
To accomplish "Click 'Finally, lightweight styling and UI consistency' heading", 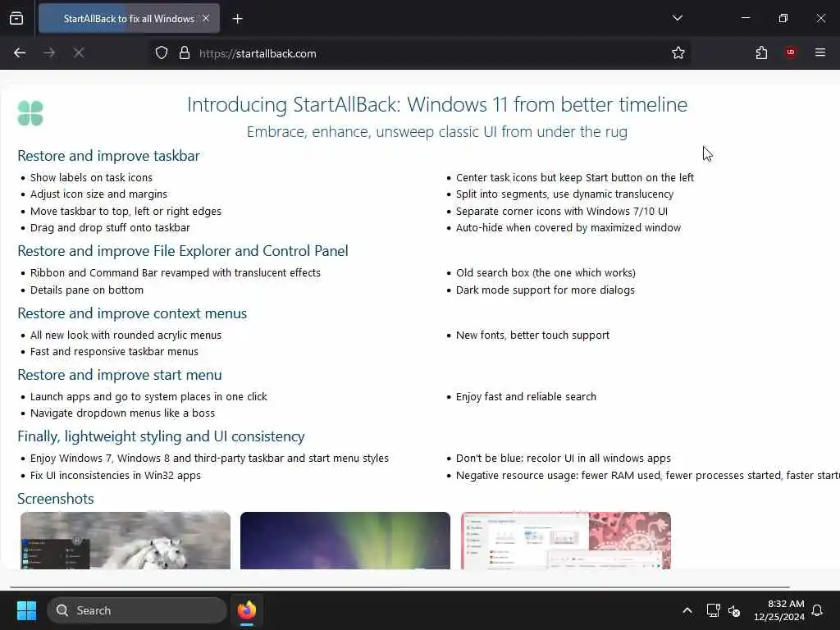I will pyautogui.click(x=161, y=436).
